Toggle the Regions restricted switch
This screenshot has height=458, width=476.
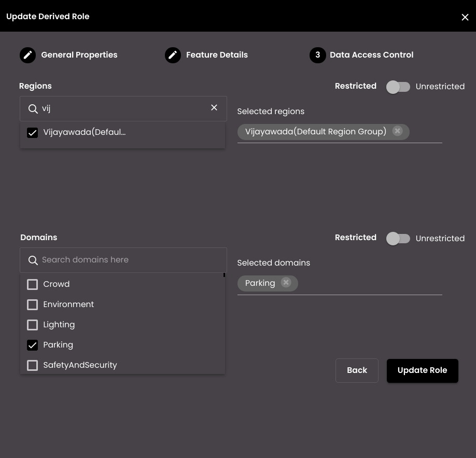398,87
